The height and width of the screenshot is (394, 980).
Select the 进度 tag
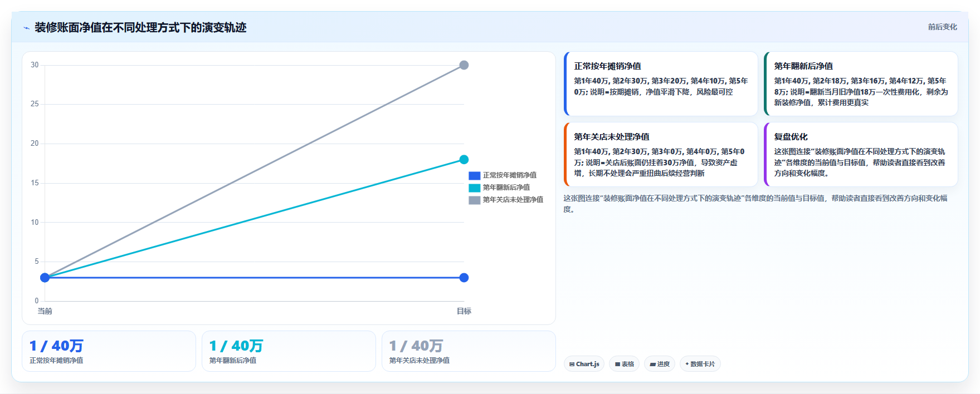[660, 364]
